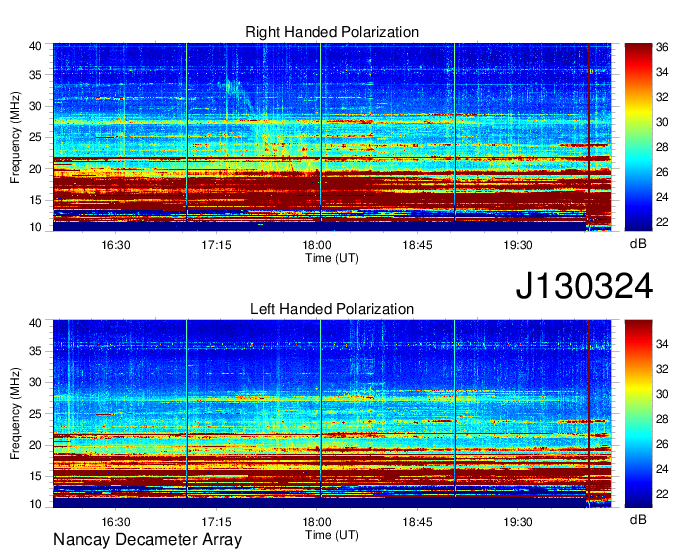
Task: Click the 35 MHz tick of Left Handed plot
Action: (x=35, y=351)
